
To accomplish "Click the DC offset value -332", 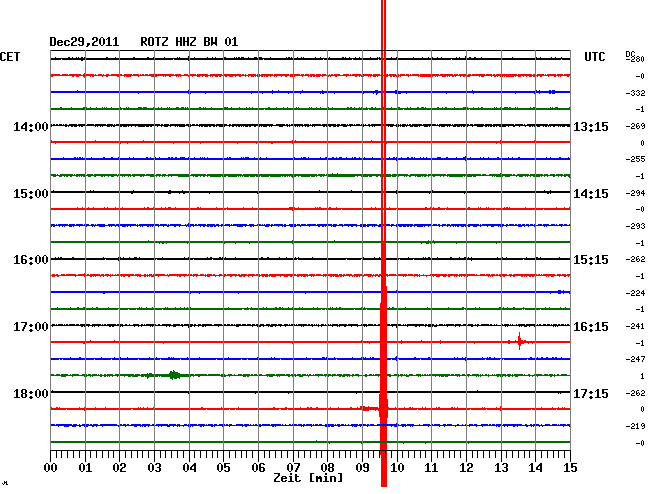I will pyautogui.click(x=635, y=93).
